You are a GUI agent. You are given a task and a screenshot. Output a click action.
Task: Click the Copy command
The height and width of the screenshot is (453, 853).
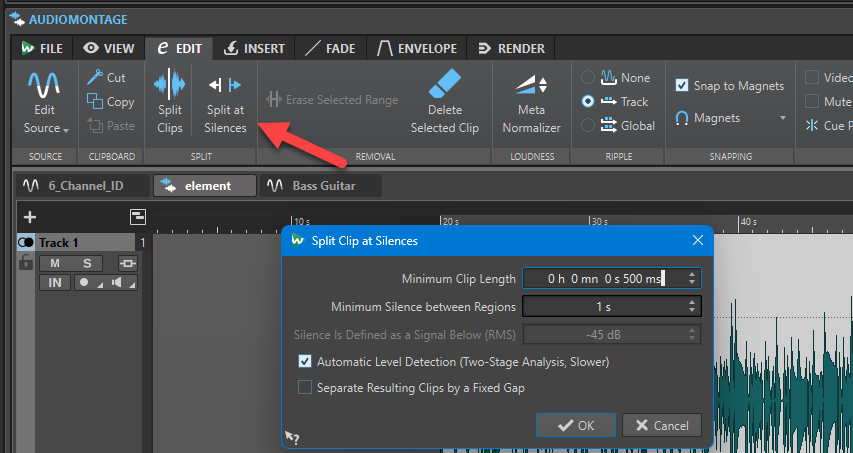tap(110, 102)
